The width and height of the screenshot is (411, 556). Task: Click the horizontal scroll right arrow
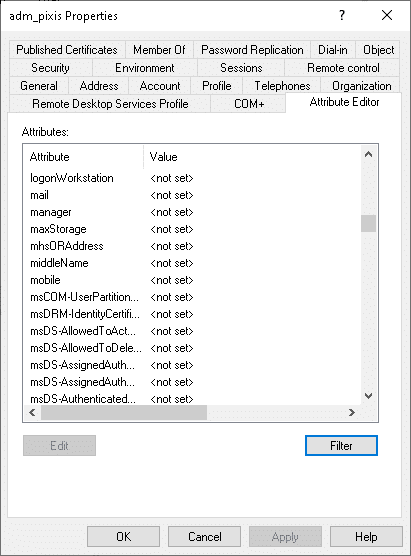351,412
